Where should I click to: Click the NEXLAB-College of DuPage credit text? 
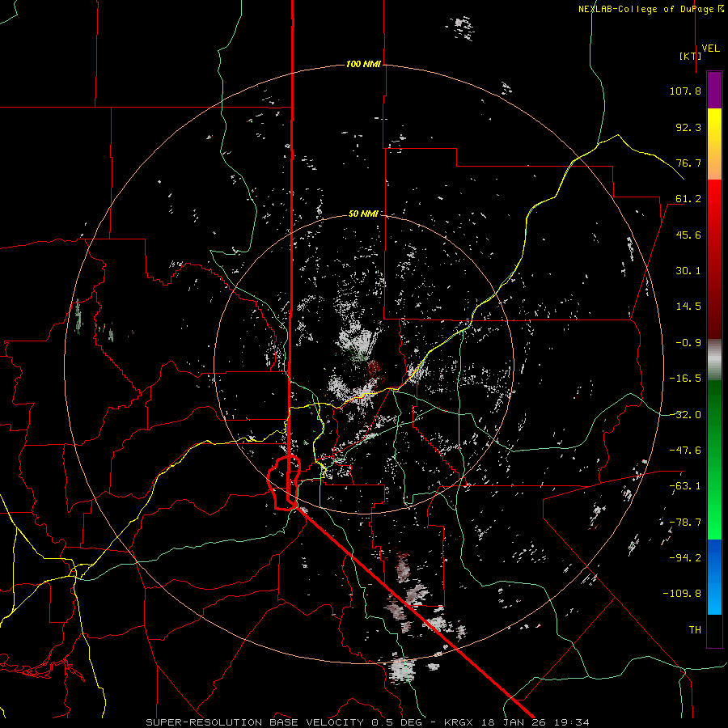tap(646, 9)
